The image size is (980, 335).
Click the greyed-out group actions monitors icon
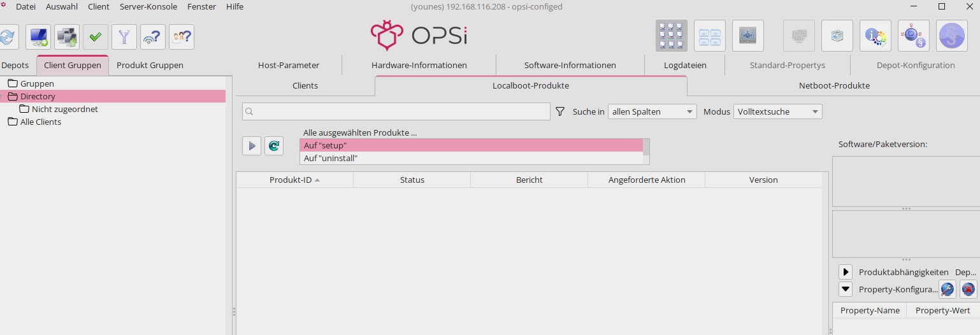[799, 36]
